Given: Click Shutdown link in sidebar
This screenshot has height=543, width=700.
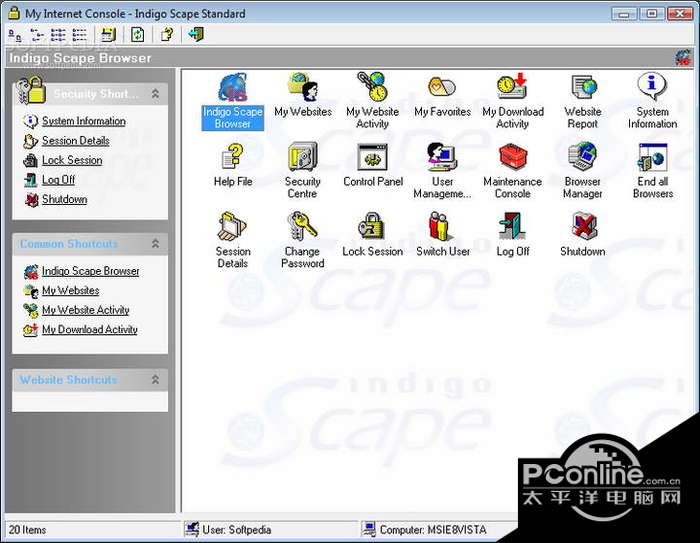Looking at the screenshot, I should point(64,200).
